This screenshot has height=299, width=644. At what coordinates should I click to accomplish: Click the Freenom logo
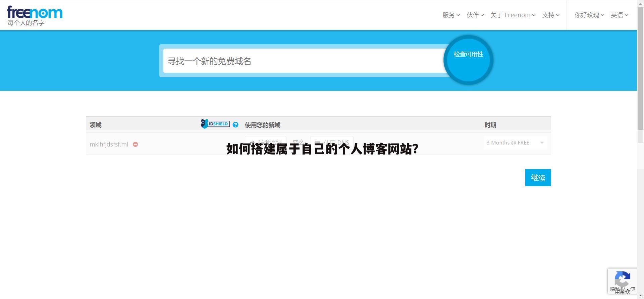(x=35, y=12)
